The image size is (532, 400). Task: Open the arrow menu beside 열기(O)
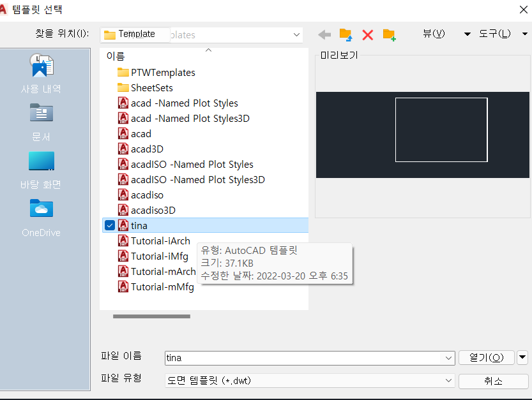pos(522,358)
